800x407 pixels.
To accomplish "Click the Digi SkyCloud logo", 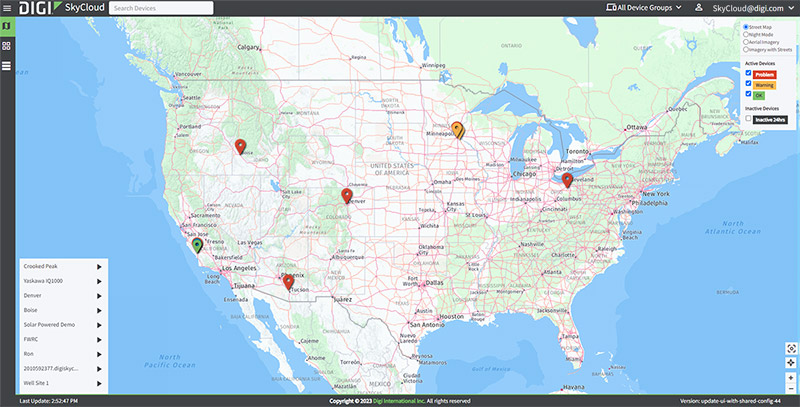I will pyautogui.click(x=62, y=8).
